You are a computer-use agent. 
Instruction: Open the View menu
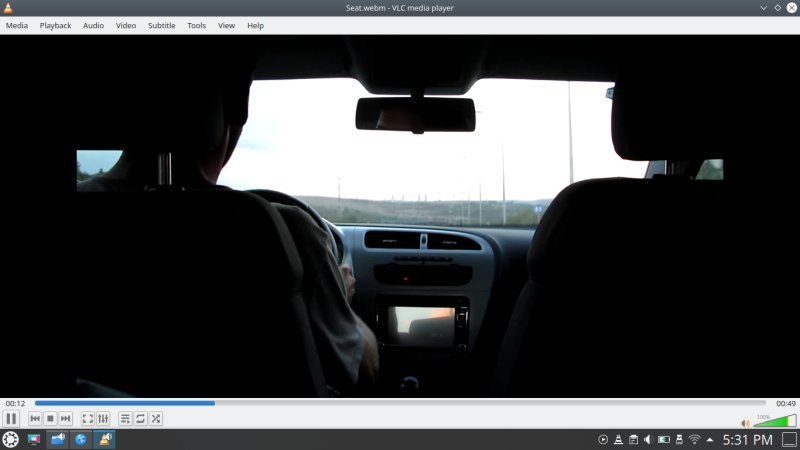(x=227, y=26)
